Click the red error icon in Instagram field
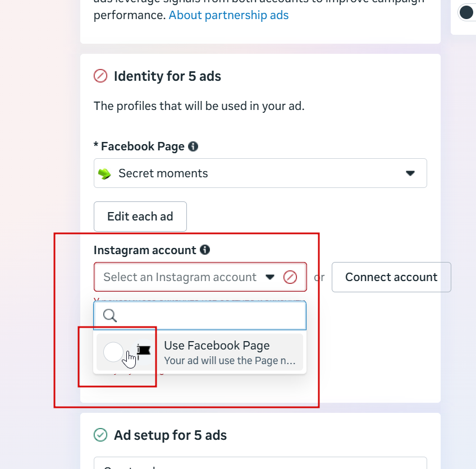476x469 pixels. click(290, 277)
